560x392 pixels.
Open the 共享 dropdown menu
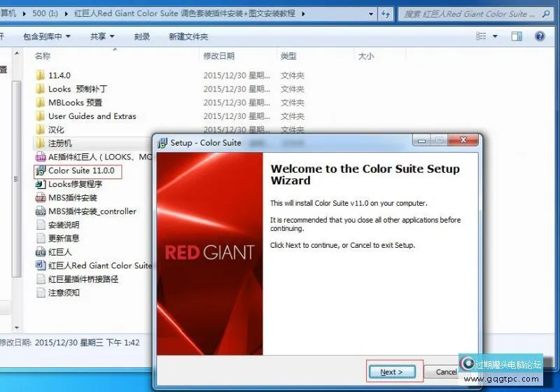(102, 36)
